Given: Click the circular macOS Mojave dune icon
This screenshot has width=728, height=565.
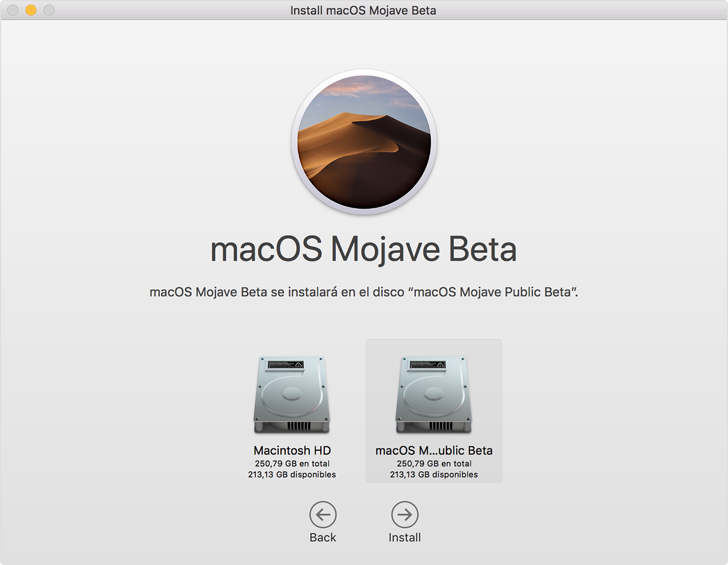Looking at the screenshot, I should coord(363,142).
